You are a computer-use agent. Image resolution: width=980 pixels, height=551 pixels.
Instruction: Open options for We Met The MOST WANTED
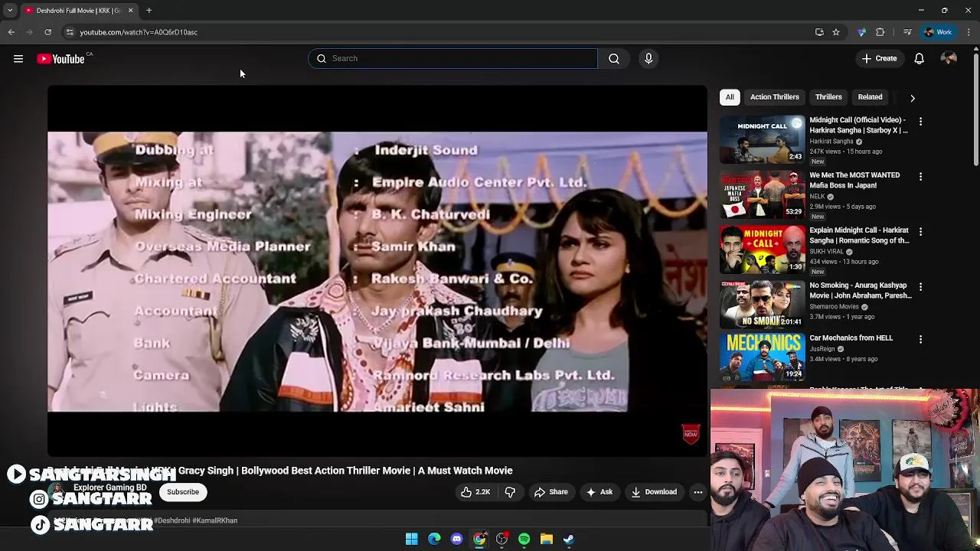tap(920, 177)
